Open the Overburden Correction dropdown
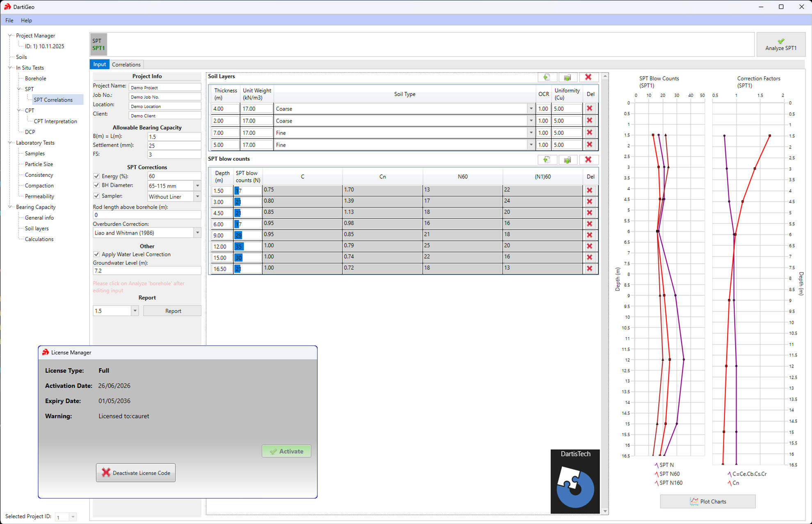 (197, 233)
